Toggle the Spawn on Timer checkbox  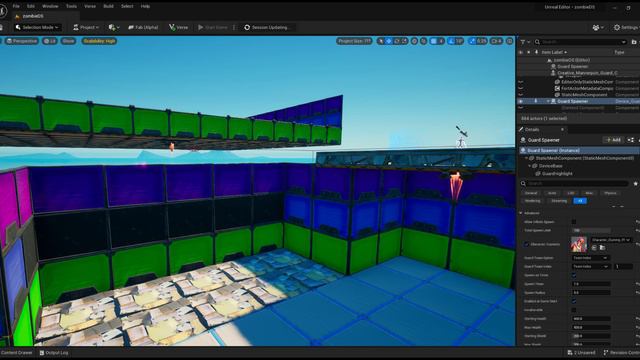[574, 275]
